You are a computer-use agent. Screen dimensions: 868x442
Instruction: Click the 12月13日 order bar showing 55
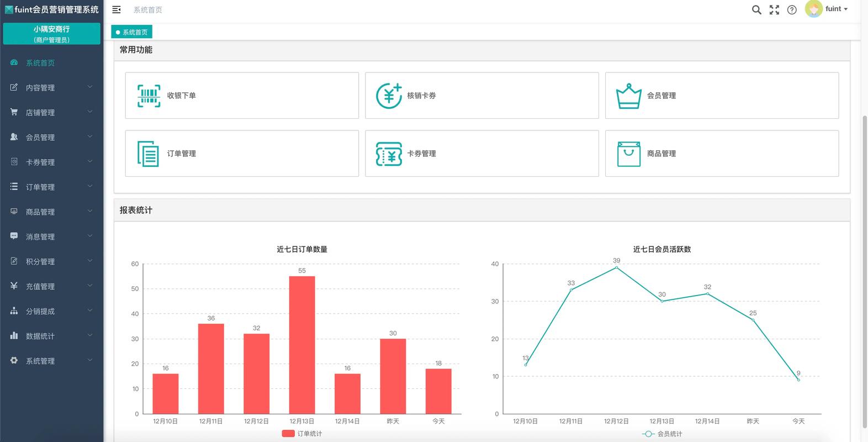point(302,345)
